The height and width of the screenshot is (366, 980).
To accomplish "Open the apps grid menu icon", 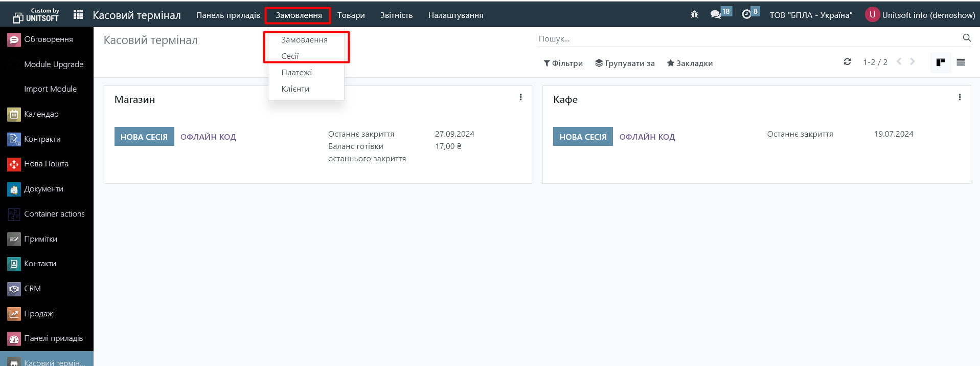I will point(78,15).
